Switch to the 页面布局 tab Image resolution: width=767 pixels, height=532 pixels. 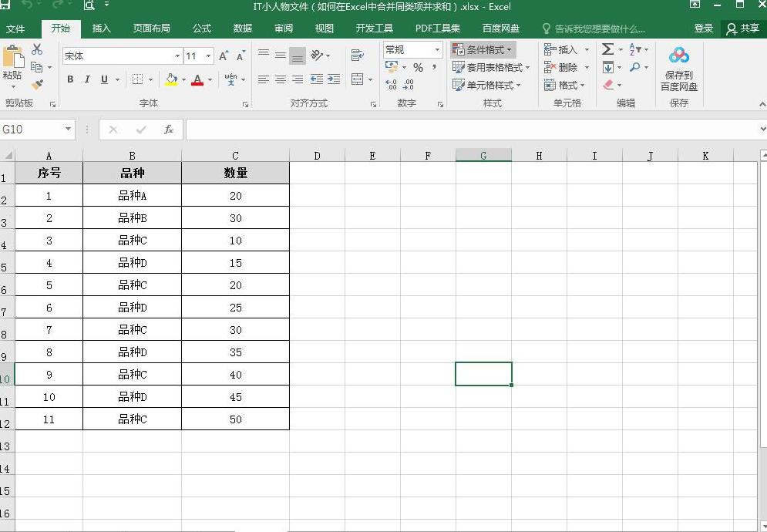152,29
